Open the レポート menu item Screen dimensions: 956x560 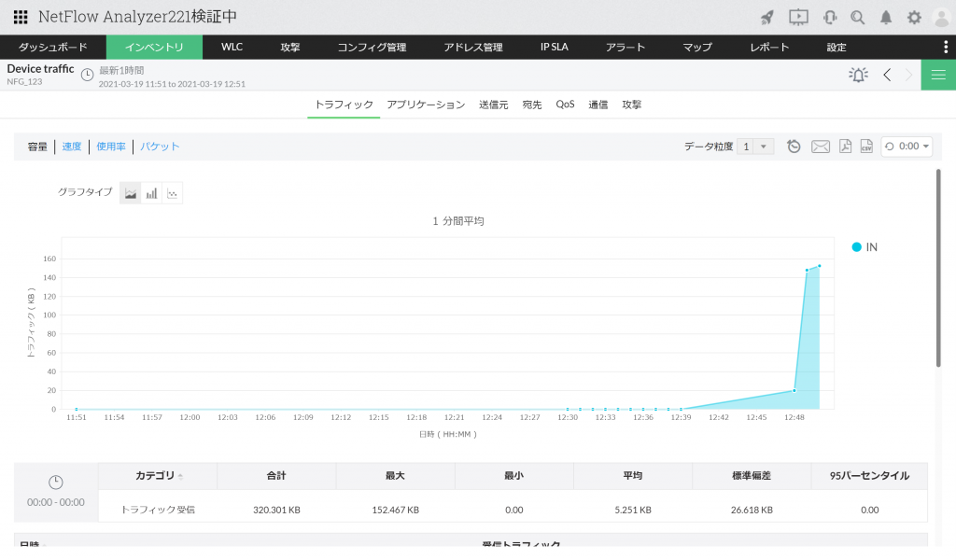768,47
